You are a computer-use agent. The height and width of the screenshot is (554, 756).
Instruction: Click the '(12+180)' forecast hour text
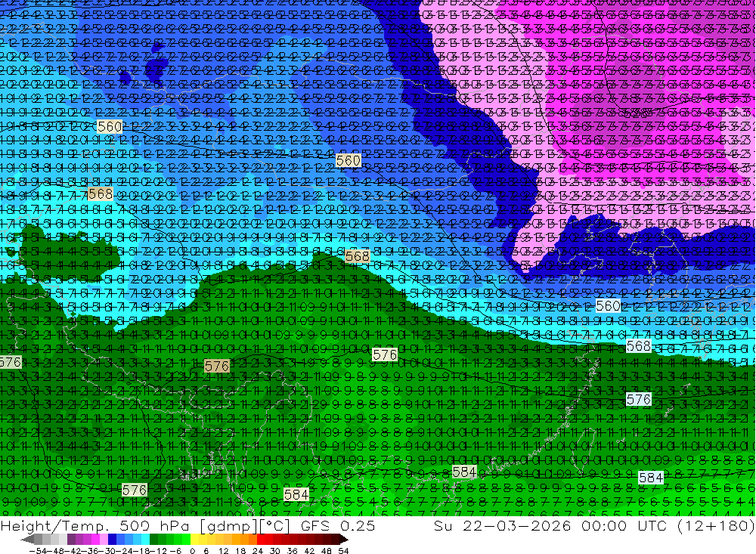tap(717, 526)
